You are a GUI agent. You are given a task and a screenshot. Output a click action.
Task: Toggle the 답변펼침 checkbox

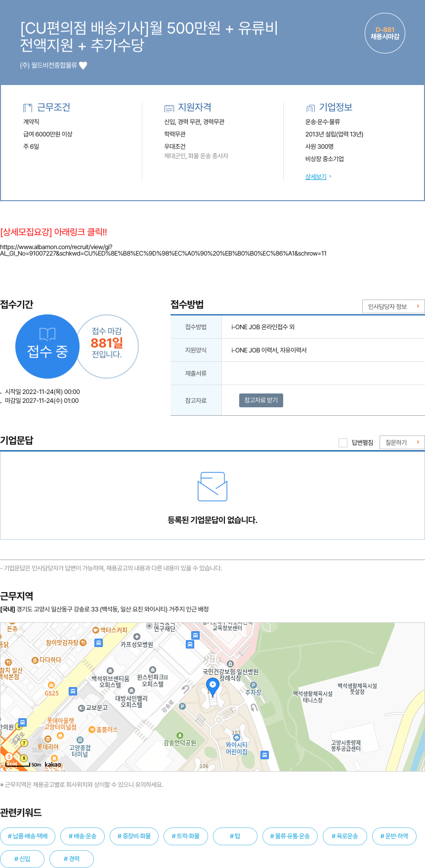coord(343,442)
